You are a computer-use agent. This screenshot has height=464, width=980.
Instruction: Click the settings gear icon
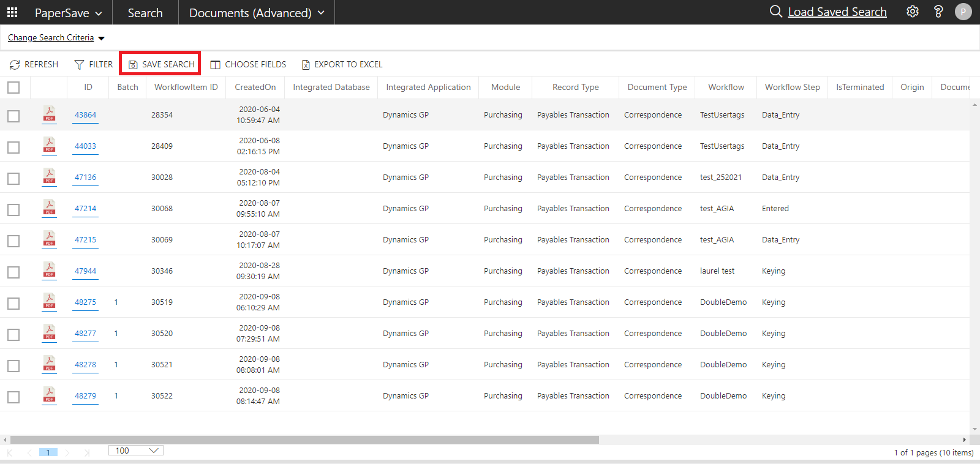tap(913, 12)
